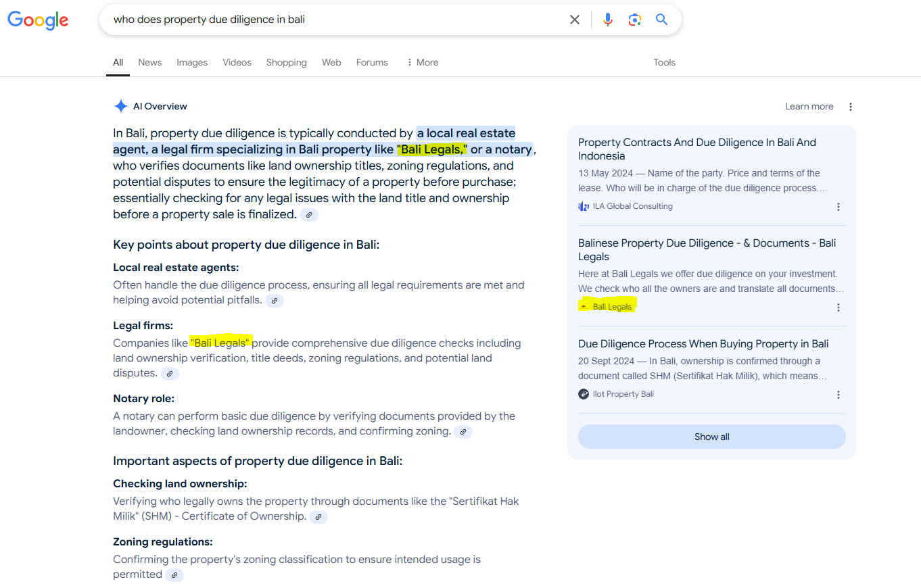Open AI Overview three-dot options menu

[851, 107]
